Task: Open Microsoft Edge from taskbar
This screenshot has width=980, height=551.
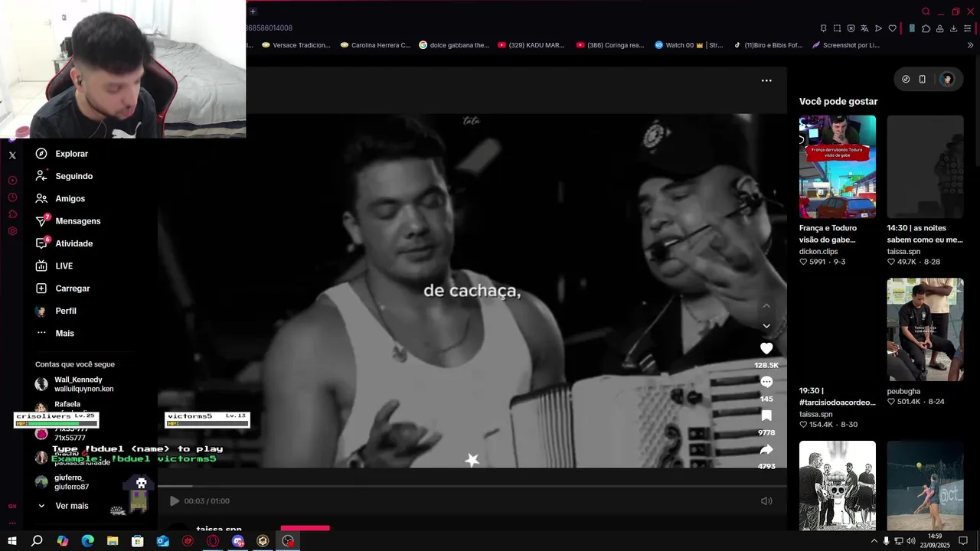Action: [x=87, y=541]
